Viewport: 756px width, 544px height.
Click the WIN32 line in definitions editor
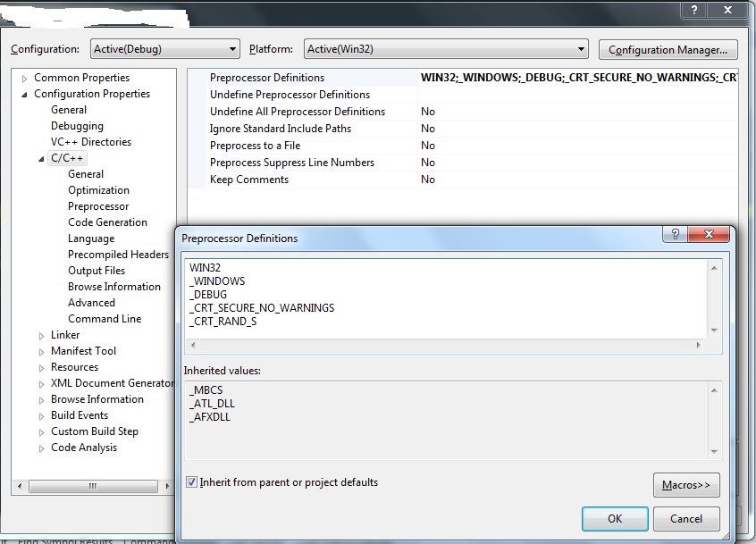click(205, 267)
